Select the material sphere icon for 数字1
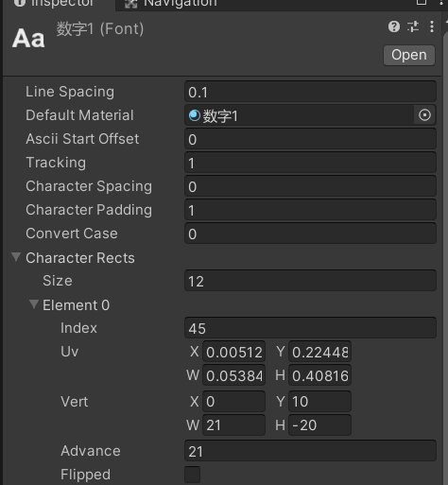This screenshot has height=485, width=448. tap(195, 115)
